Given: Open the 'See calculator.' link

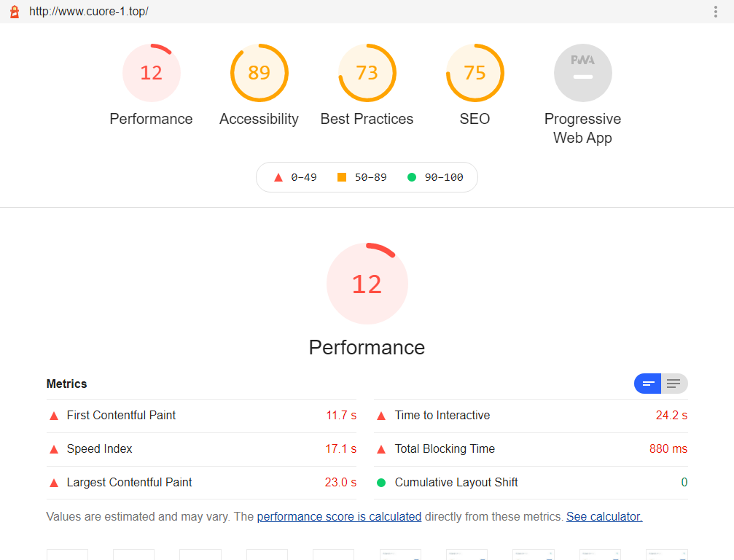Looking at the screenshot, I should [x=604, y=516].
